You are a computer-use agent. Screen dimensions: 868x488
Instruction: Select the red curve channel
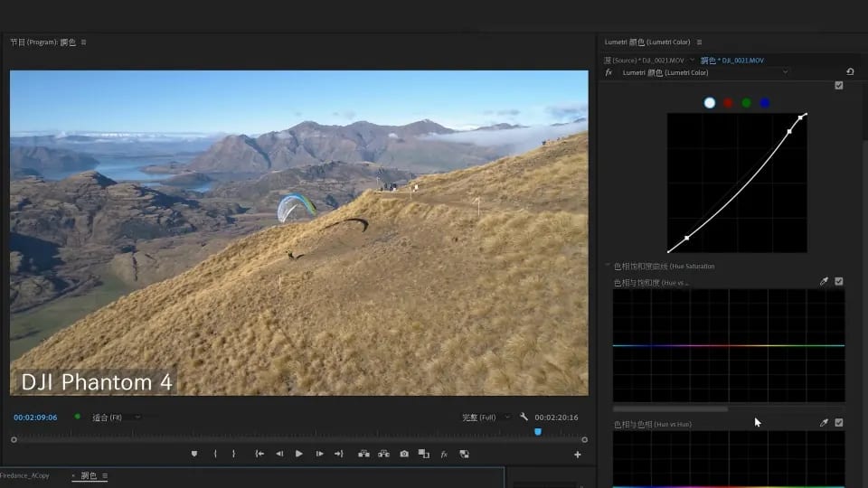728,103
